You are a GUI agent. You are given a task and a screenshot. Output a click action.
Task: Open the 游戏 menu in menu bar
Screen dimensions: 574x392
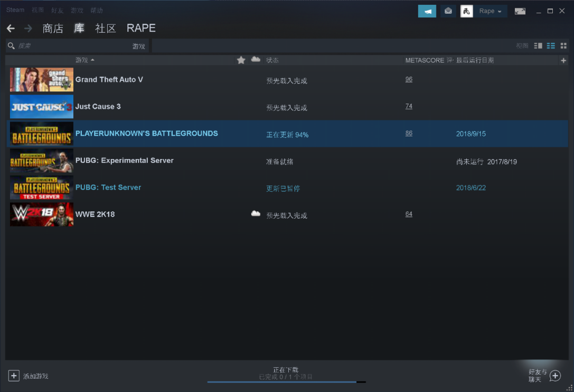pyautogui.click(x=77, y=10)
